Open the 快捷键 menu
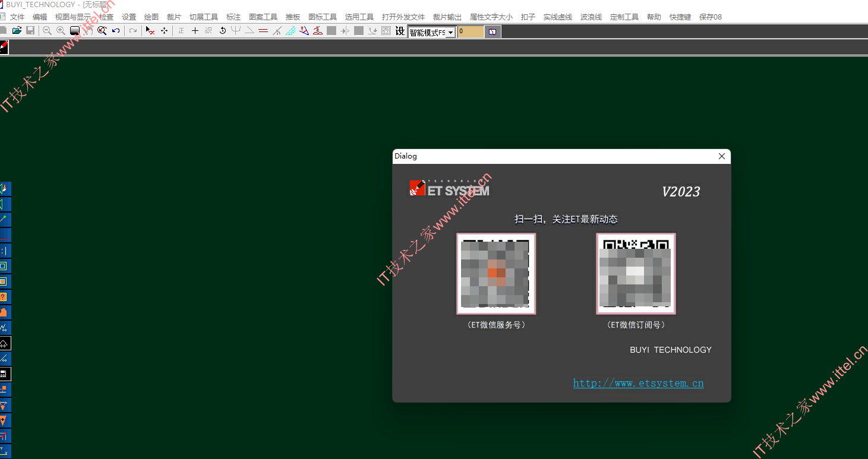Screen dimensions: 868x459 click(680, 17)
